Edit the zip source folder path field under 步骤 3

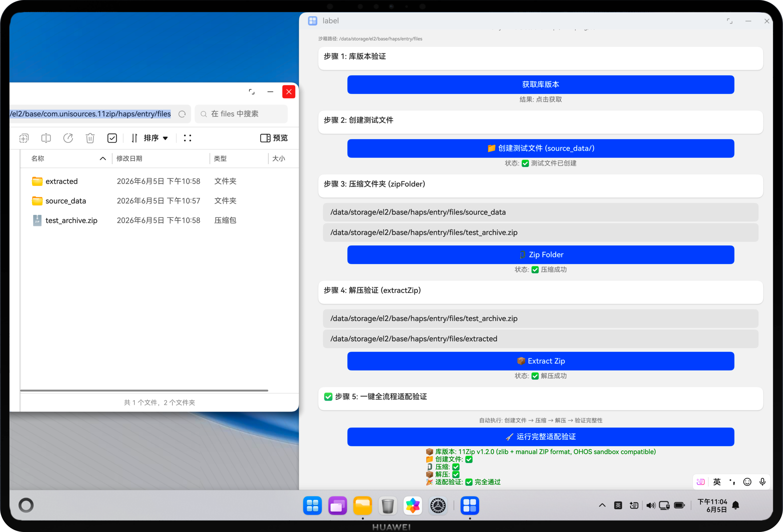(540, 212)
